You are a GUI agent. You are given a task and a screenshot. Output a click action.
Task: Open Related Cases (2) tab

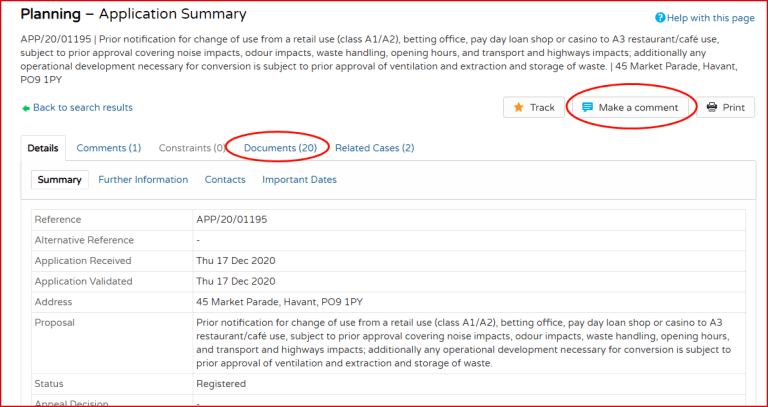point(374,148)
